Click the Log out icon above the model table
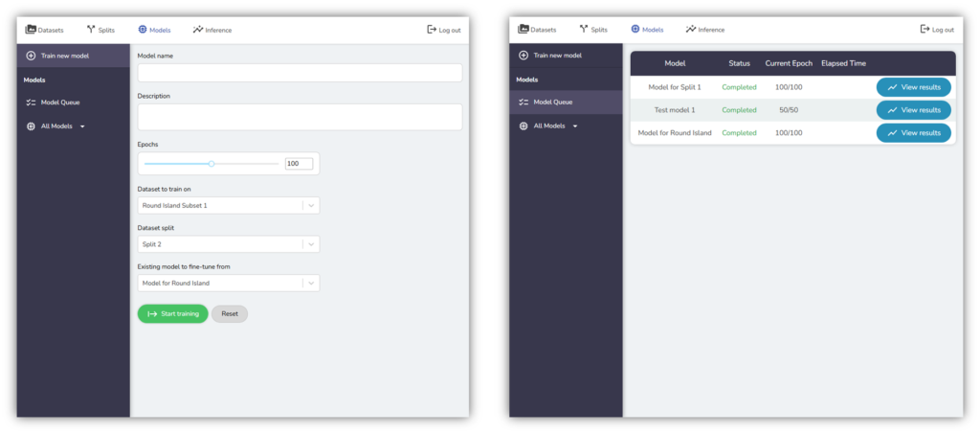 (x=924, y=30)
